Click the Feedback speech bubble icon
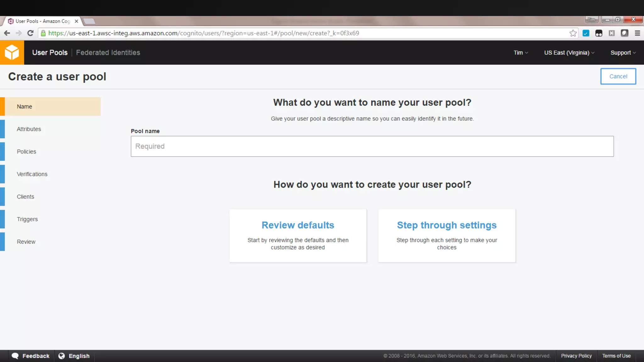644x362 pixels. [15, 356]
